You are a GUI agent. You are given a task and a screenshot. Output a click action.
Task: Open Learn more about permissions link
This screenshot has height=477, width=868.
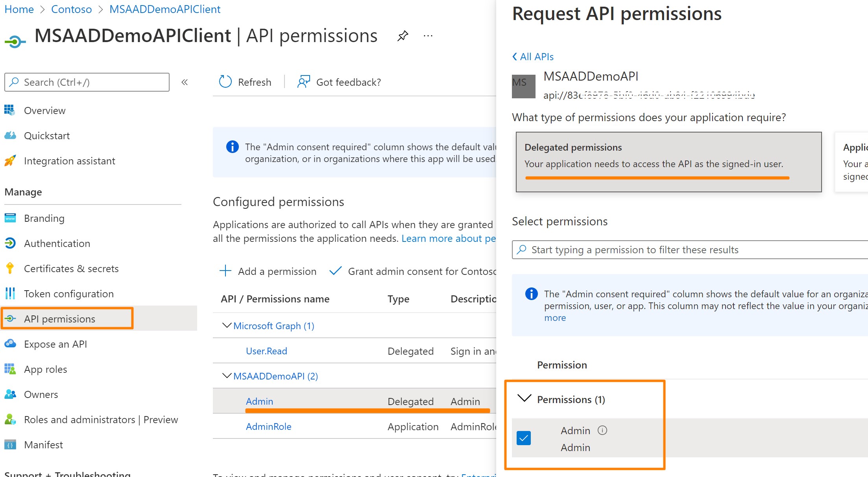pyautogui.click(x=449, y=238)
